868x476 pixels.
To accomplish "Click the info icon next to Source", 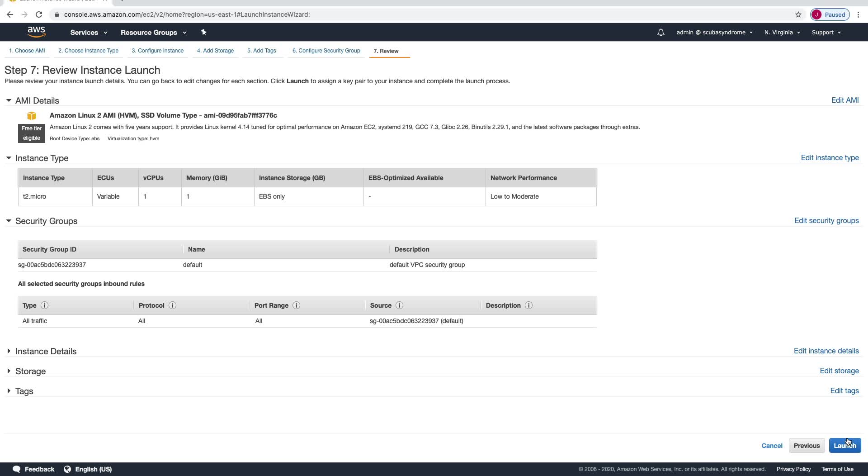I will [x=399, y=305].
